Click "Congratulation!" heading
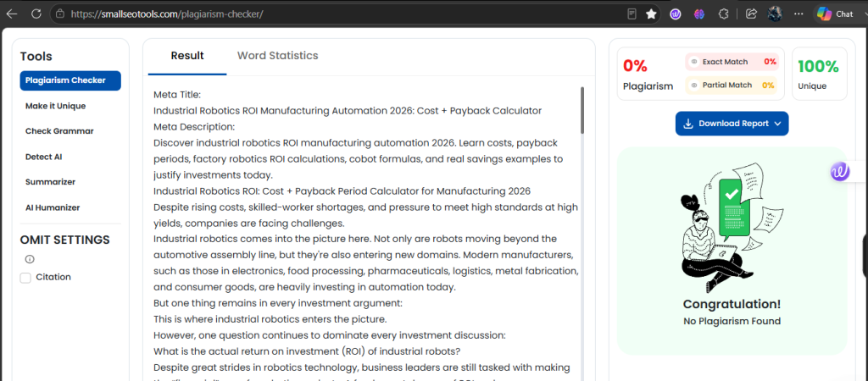This screenshot has height=381, width=868. point(732,304)
